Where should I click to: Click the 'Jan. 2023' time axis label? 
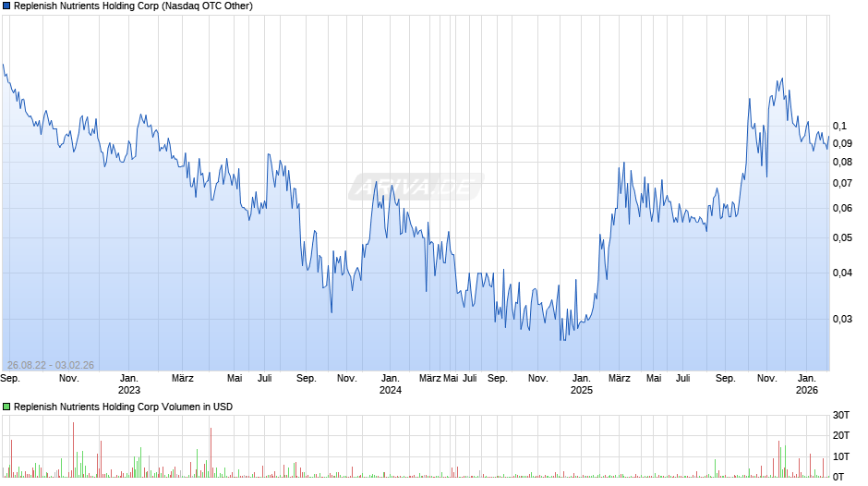[129, 384]
